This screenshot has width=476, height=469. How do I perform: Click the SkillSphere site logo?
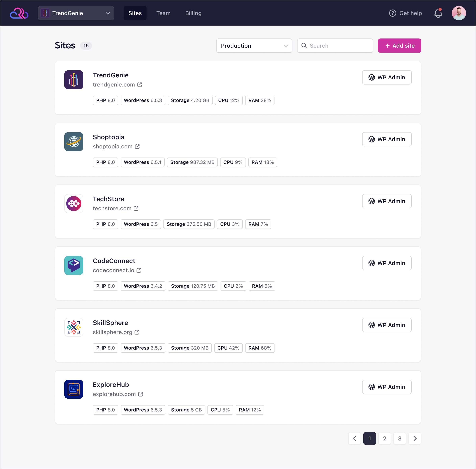[x=74, y=327]
